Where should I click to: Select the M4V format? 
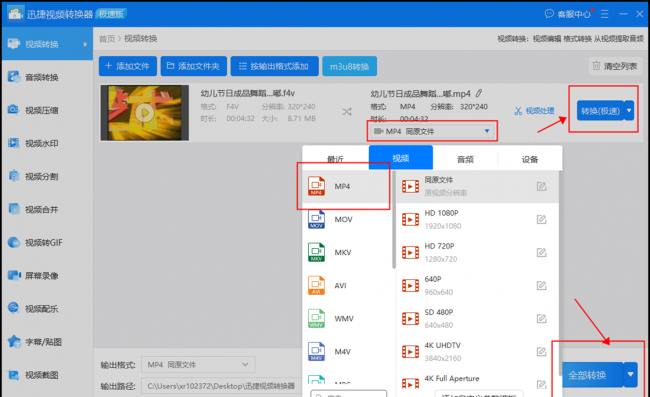click(347, 352)
